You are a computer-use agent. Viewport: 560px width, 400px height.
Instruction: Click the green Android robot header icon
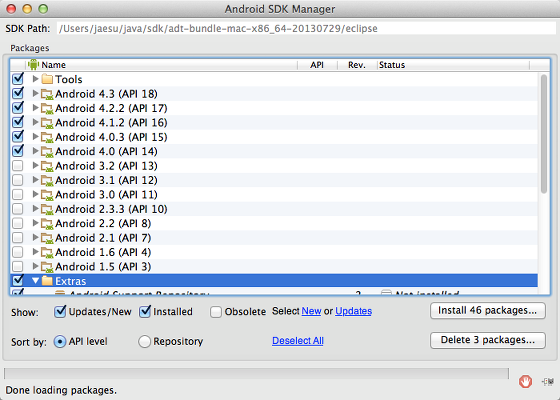33,65
